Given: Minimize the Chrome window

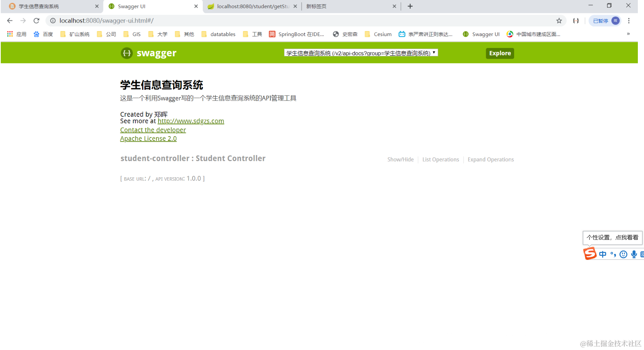Looking at the screenshot, I should pos(591,5).
